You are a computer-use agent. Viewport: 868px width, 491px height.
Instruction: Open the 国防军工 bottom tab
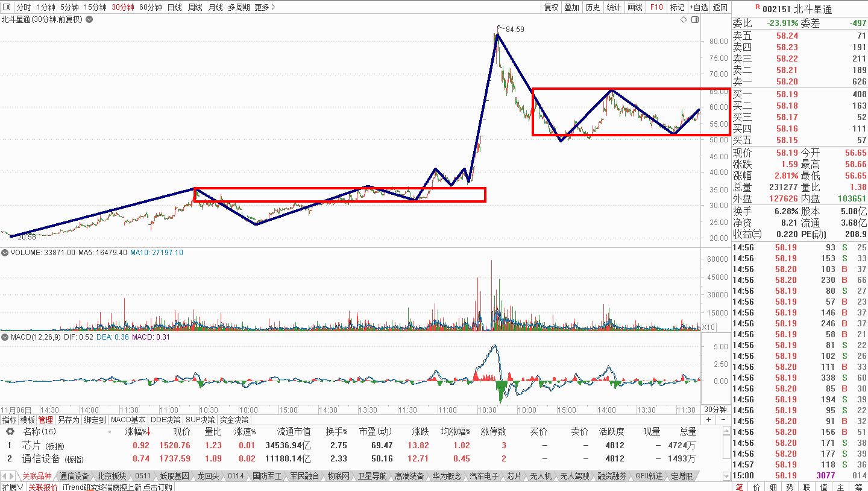click(x=266, y=476)
